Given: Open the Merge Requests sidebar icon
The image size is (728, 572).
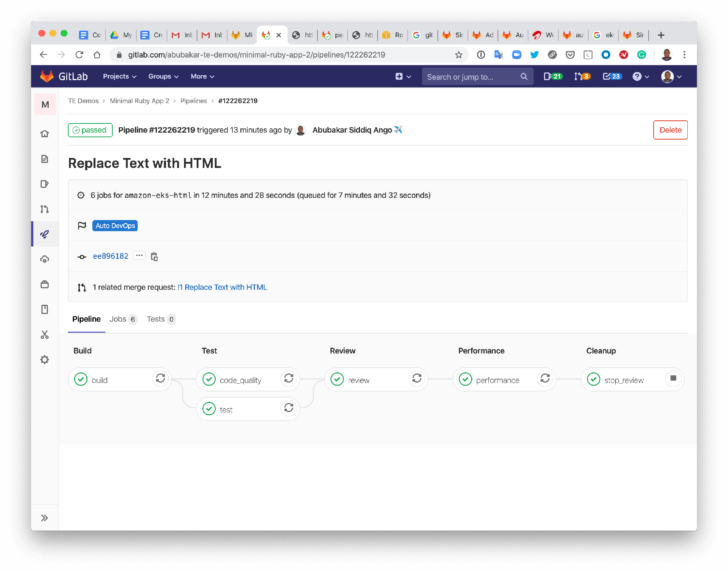Looking at the screenshot, I should (45, 209).
